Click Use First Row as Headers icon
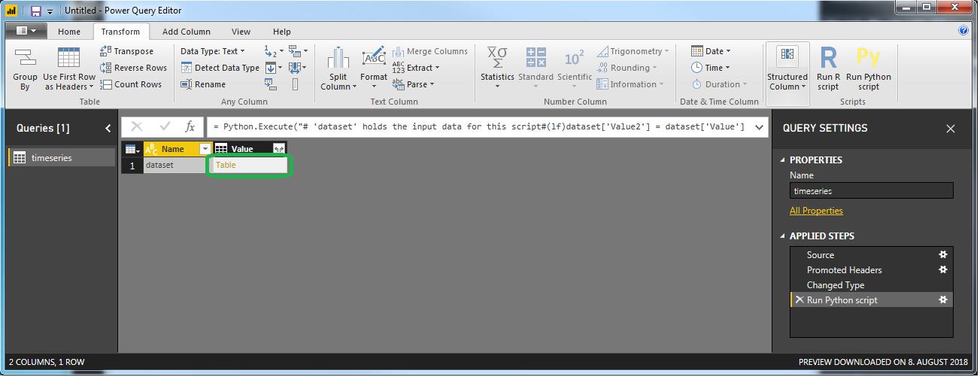This screenshot has width=980, height=377. pos(68,58)
